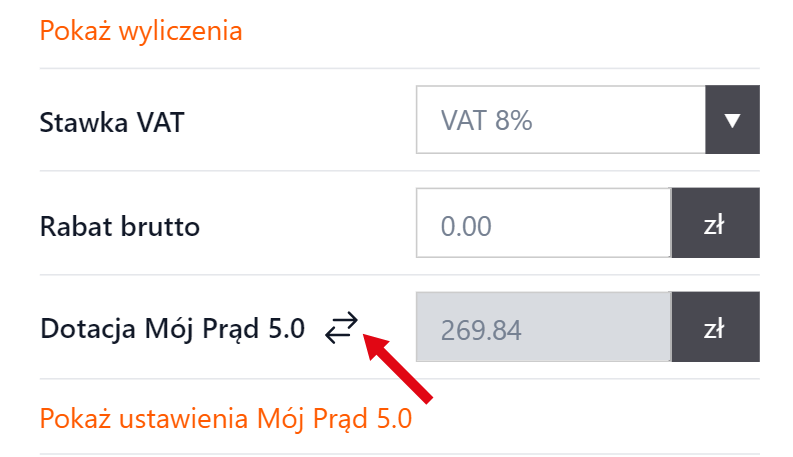Open the Stawka VAT dropdown arrow
The width and height of the screenshot is (793, 457).
(732, 121)
